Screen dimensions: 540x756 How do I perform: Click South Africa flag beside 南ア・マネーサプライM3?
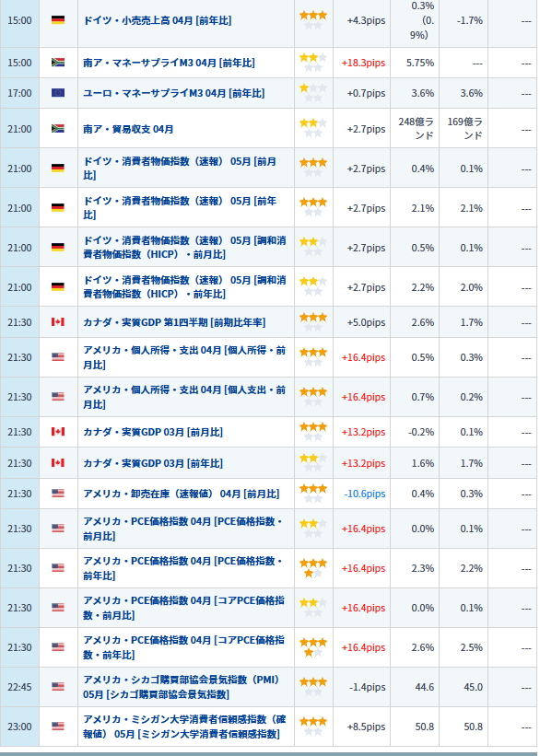tap(58, 63)
